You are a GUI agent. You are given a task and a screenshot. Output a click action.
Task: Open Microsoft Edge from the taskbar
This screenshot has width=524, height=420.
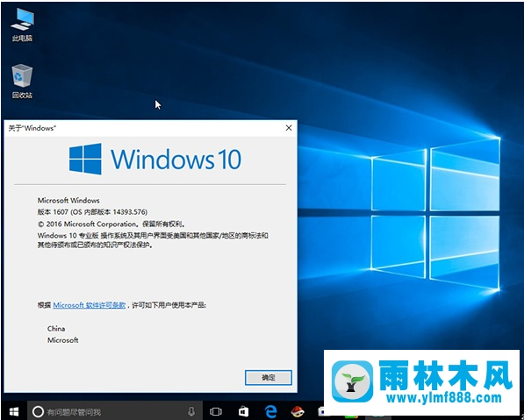pos(270,411)
